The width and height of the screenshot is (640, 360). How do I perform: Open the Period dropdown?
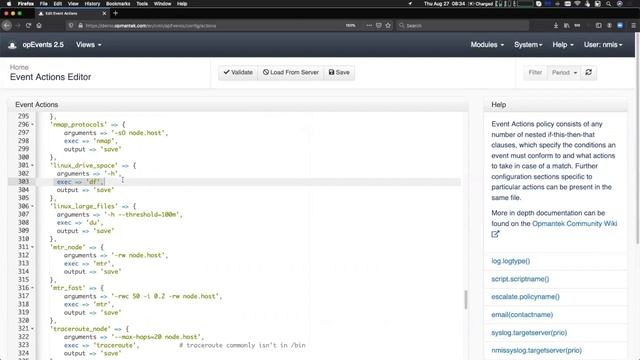point(564,72)
